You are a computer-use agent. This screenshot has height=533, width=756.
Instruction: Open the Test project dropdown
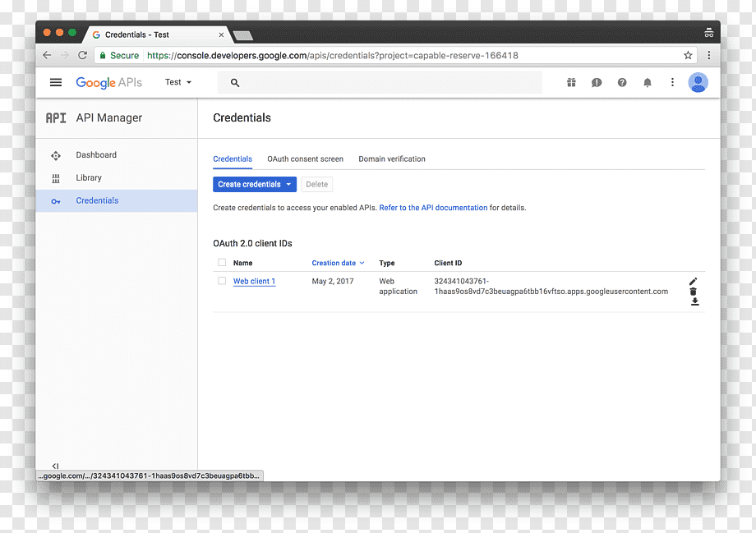click(x=178, y=82)
